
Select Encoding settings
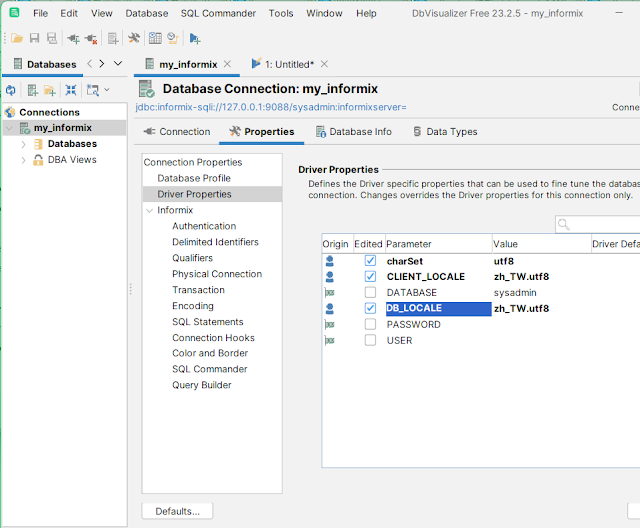(193, 306)
